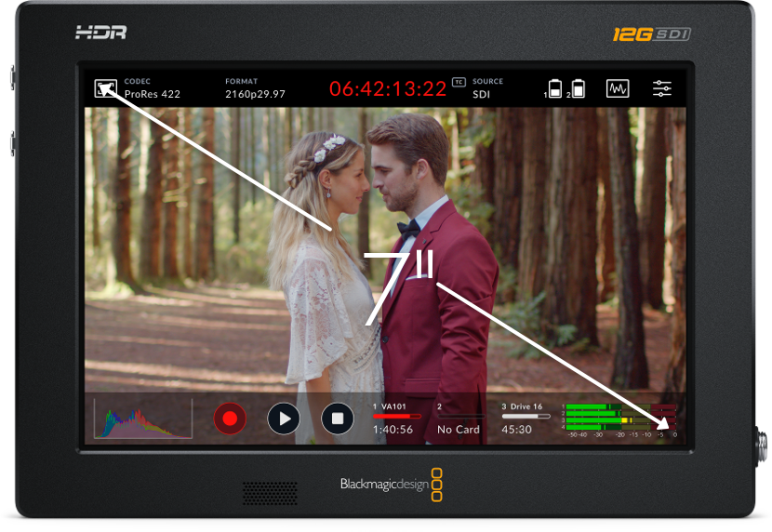
Task: Tap the RGB histogram display
Action: (143, 419)
